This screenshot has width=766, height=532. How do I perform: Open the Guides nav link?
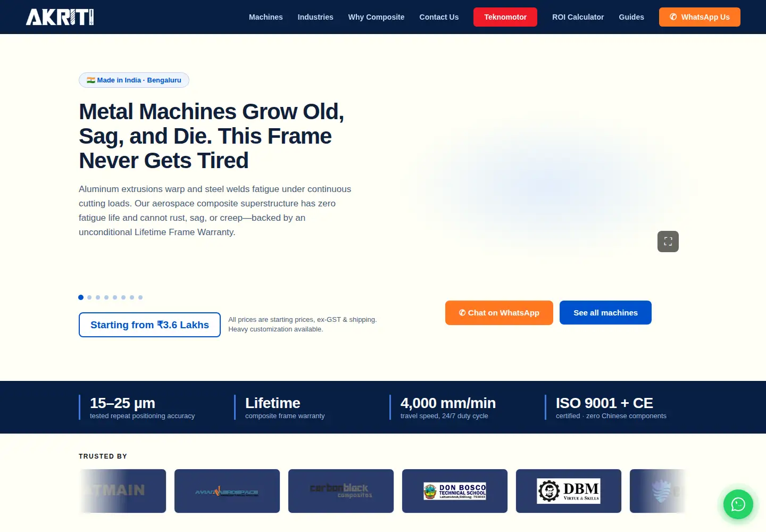coord(631,17)
